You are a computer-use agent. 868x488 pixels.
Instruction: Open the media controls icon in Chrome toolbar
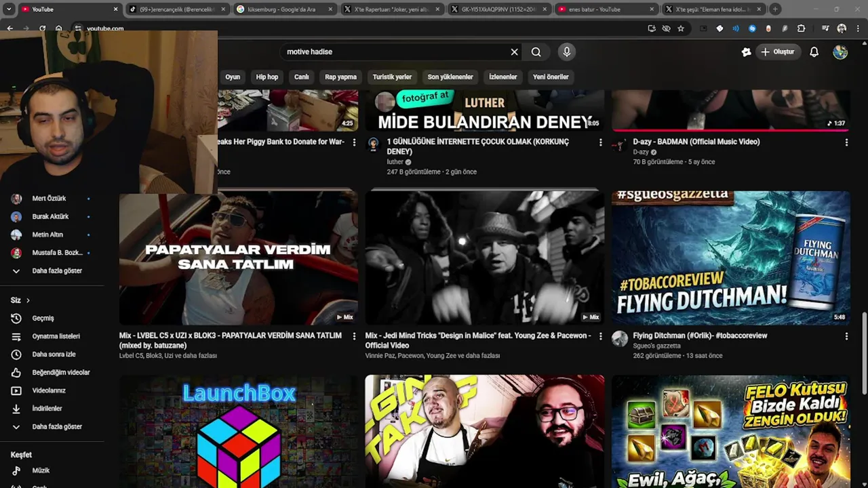[825, 28]
